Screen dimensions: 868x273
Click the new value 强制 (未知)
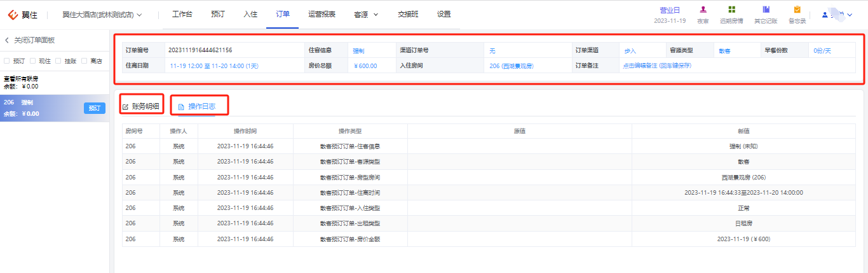(x=743, y=146)
